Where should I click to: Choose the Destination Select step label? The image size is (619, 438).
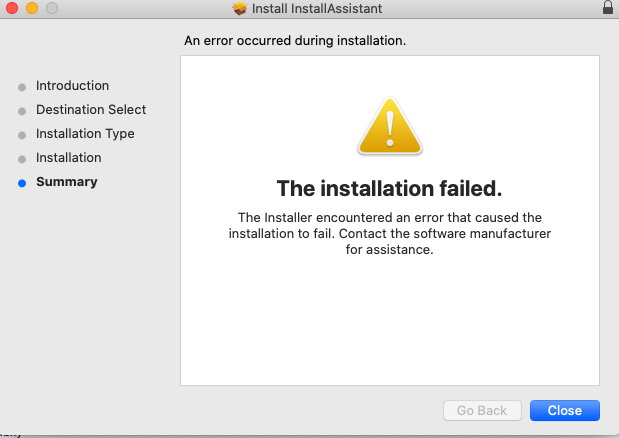[91, 109]
